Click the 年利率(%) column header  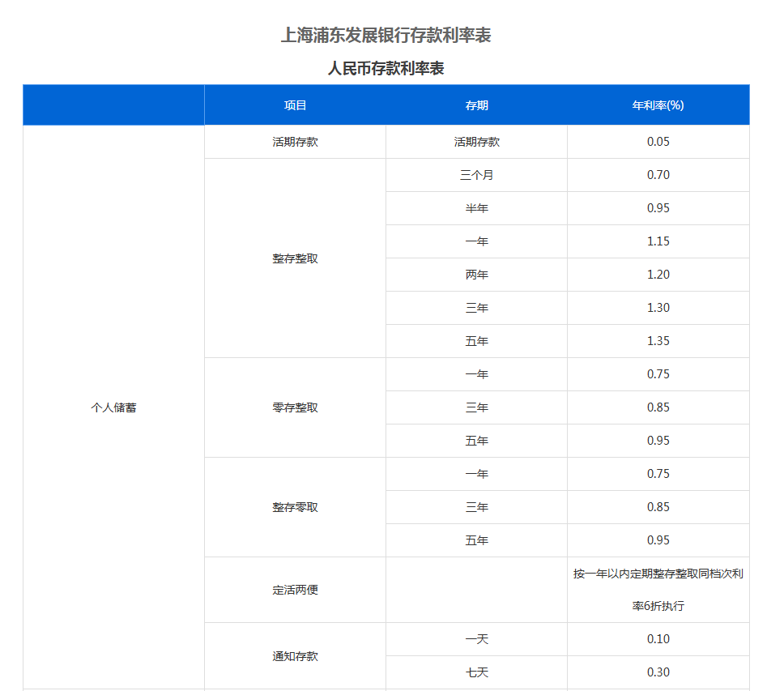coord(658,105)
